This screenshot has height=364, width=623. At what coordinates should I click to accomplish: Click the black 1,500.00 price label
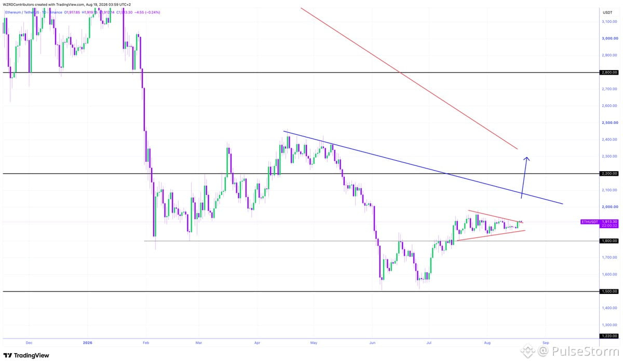point(609,291)
